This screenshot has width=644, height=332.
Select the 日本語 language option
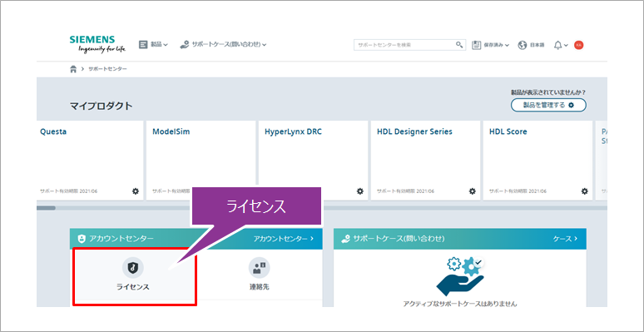tap(537, 45)
